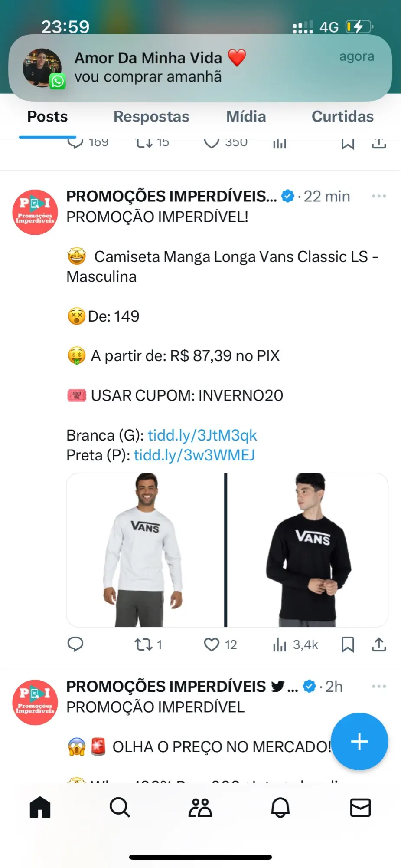
Task: Open the Messages envelope icon
Action: click(360, 807)
